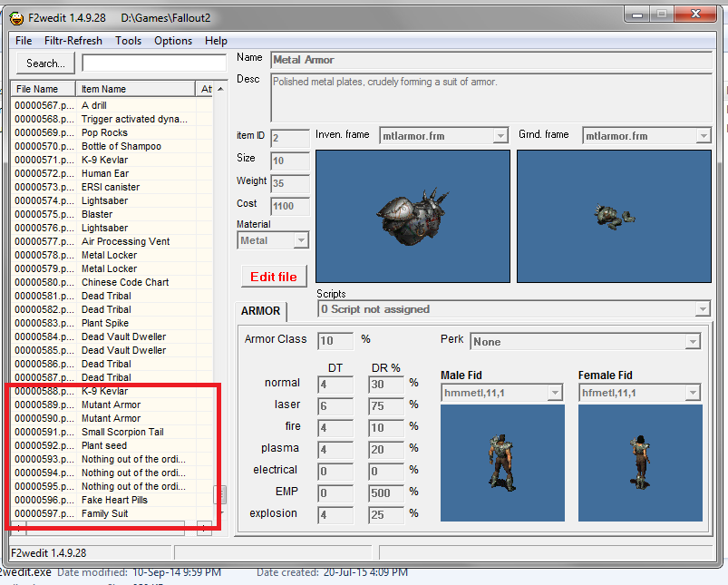Select the Bottle of Shampoo row
The width and height of the screenshot is (728, 585).
pyautogui.click(x=112, y=146)
